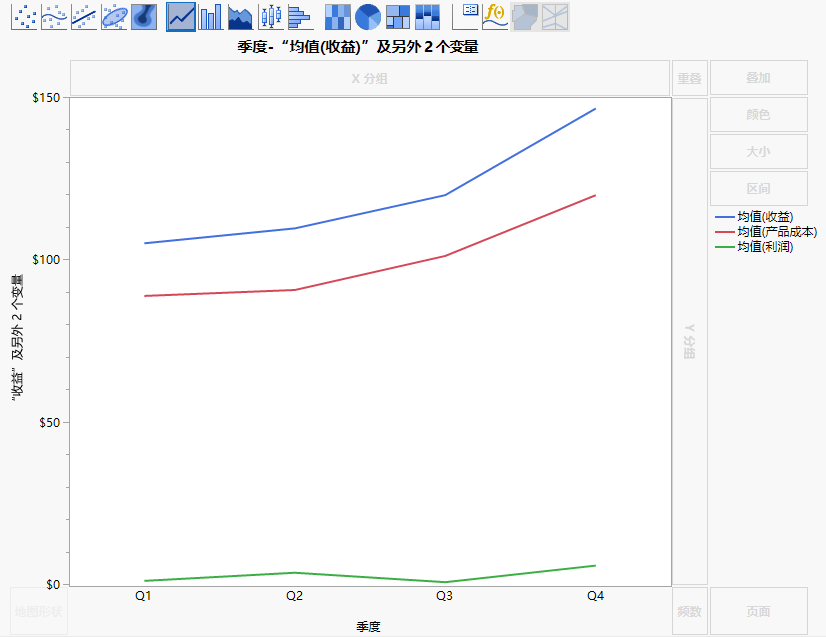
Task: Click the X 分组 drop zone
Action: click(370, 79)
